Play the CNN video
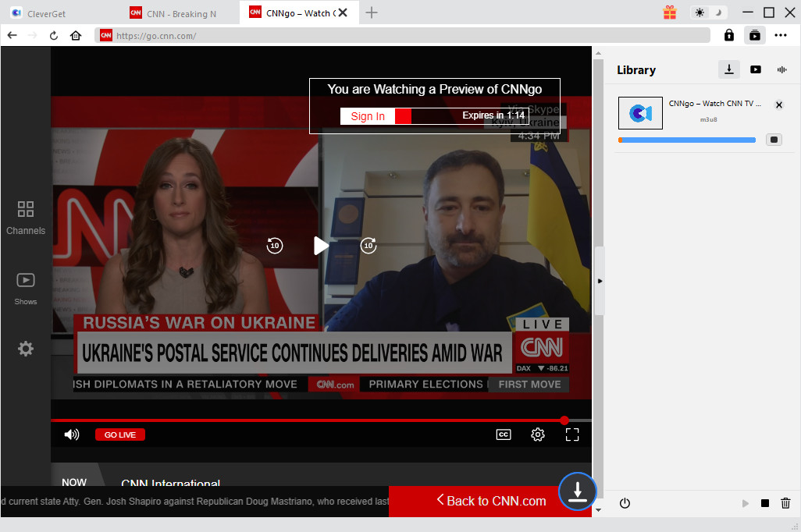The width and height of the screenshot is (801, 532). point(321,246)
